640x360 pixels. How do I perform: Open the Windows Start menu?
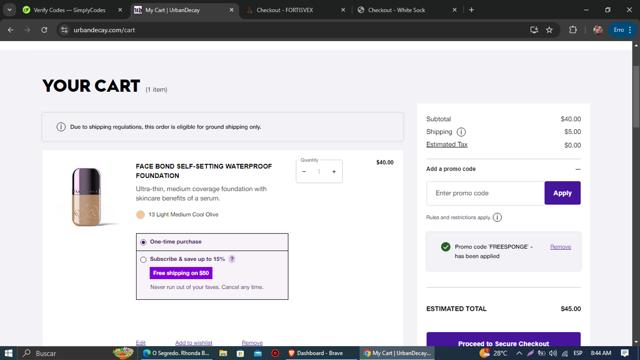pos(8,353)
